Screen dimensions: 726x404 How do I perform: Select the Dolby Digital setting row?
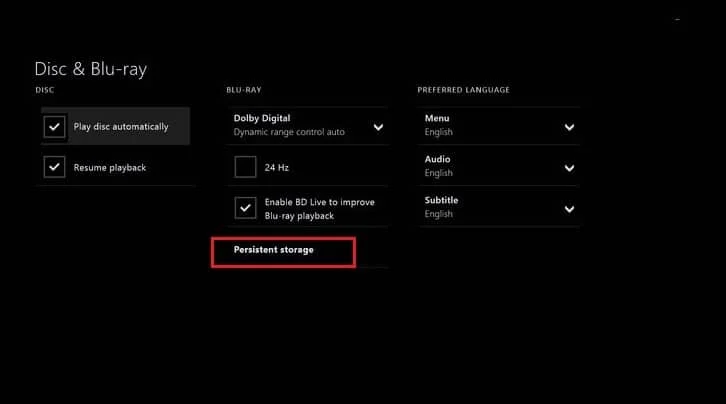tap(307, 126)
